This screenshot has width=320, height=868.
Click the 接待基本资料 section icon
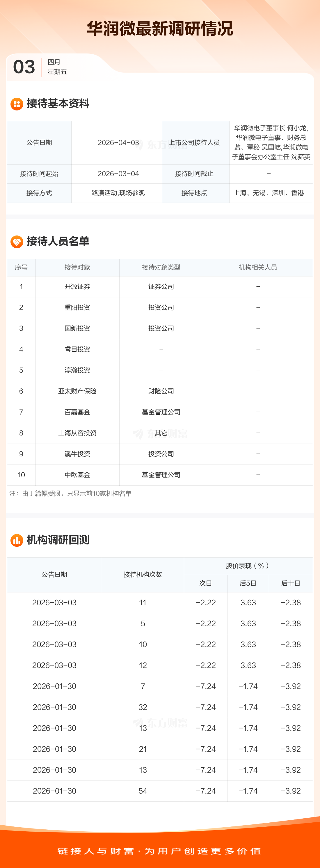click(x=17, y=104)
